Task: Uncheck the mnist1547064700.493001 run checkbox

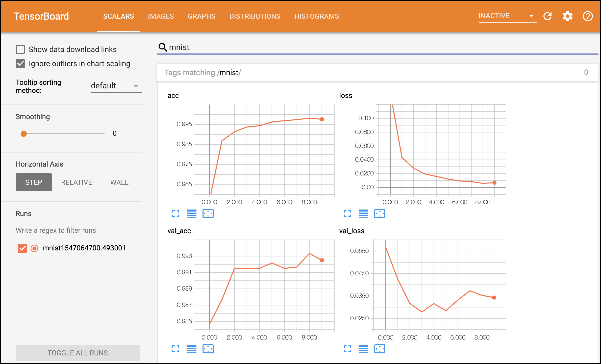Action: pyautogui.click(x=22, y=248)
